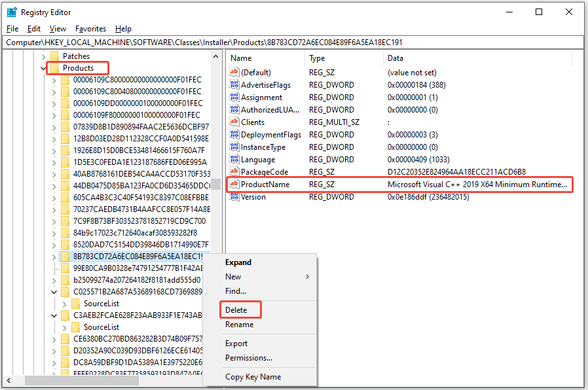Screen dimensions: 588x390
Task: Click the Patches folder icon
Action: tap(54, 56)
